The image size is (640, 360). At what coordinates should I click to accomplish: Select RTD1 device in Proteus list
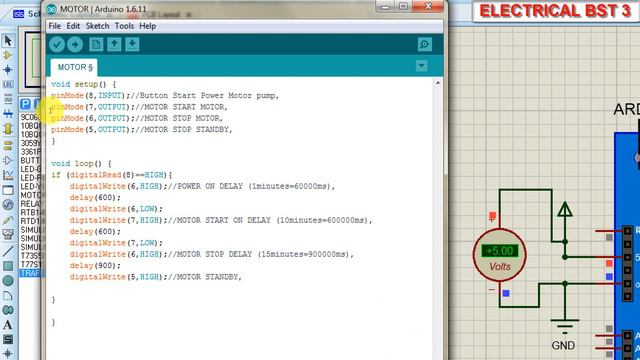pyautogui.click(x=31, y=221)
